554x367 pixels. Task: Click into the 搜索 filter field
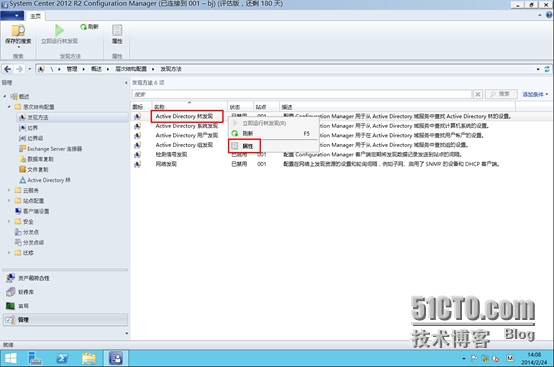[x=302, y=94]
